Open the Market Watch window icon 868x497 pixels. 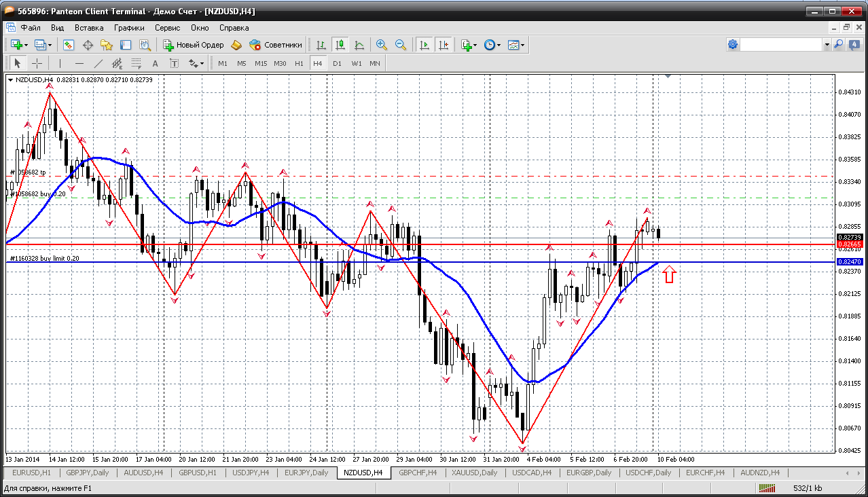pyautogui.click(x=69, y=45)
